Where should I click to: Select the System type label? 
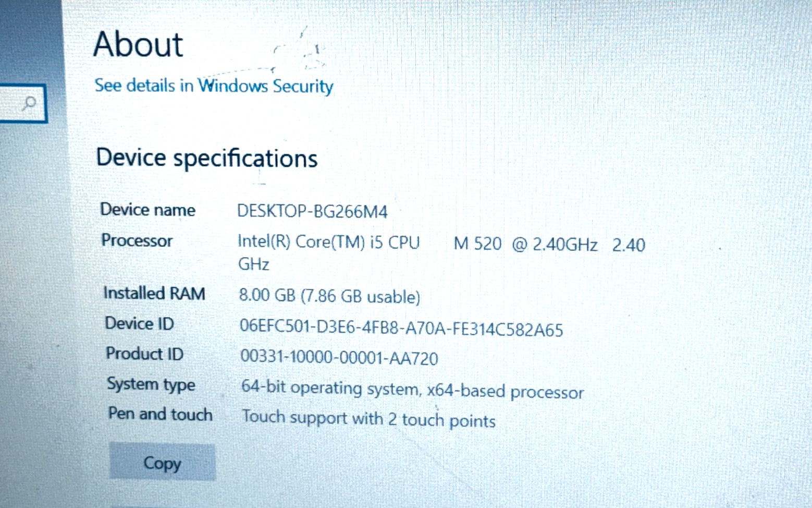tap(151, 384)
